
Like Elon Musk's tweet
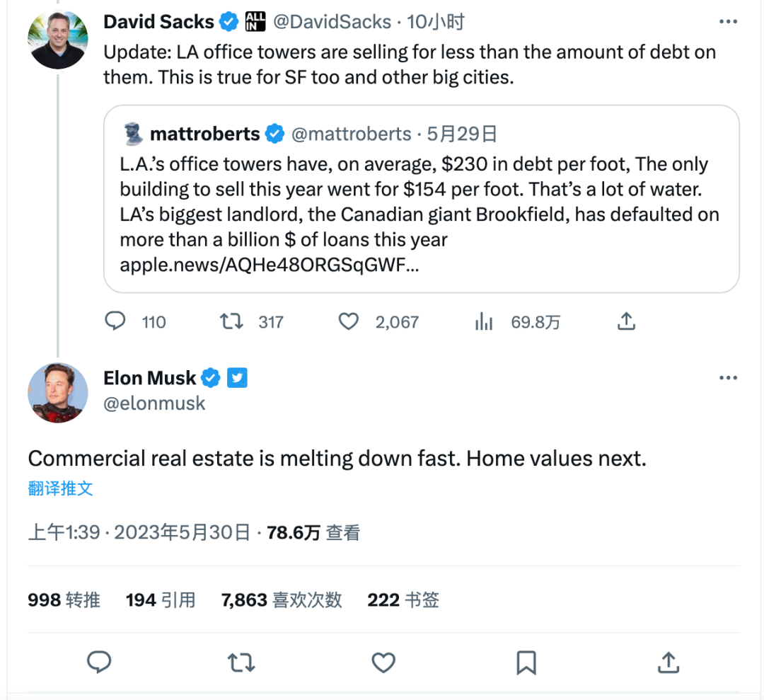point(383,662)
